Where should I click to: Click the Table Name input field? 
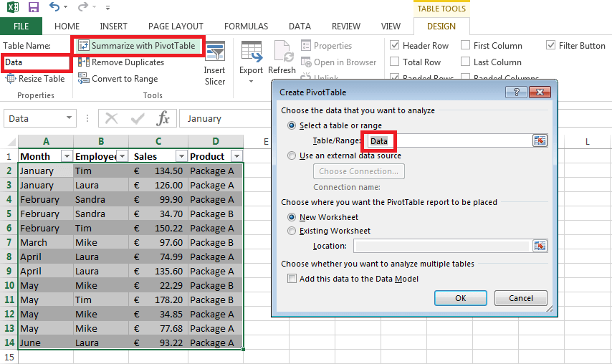tap(37, 62)
